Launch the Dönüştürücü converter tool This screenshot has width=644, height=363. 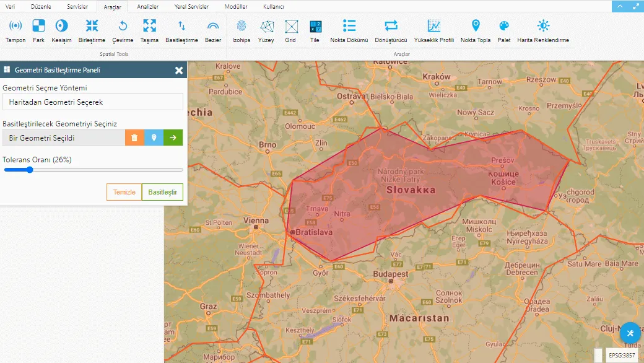(391, 31)
